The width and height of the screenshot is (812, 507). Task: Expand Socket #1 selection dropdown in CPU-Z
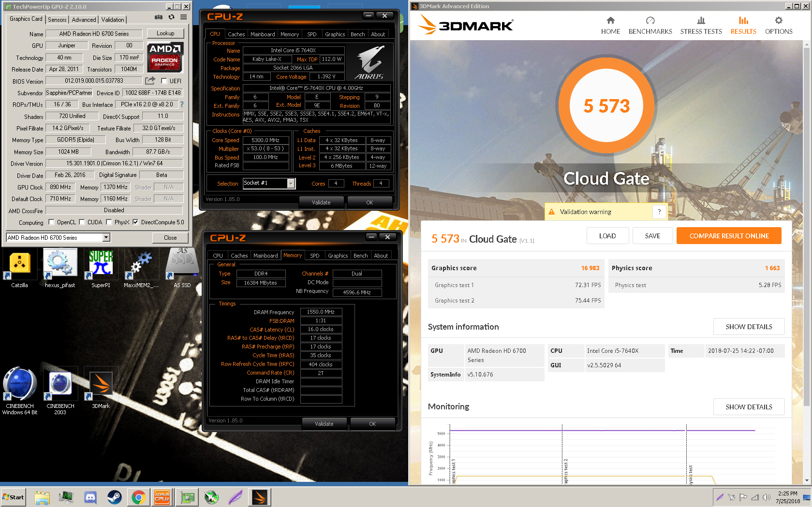291,183
